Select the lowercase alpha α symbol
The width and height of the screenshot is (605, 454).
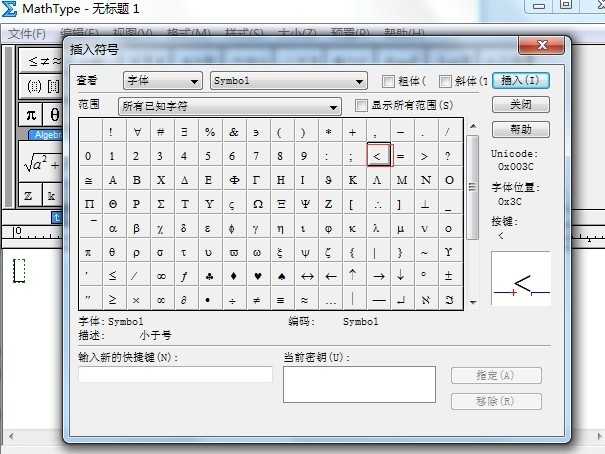(113, 228)
